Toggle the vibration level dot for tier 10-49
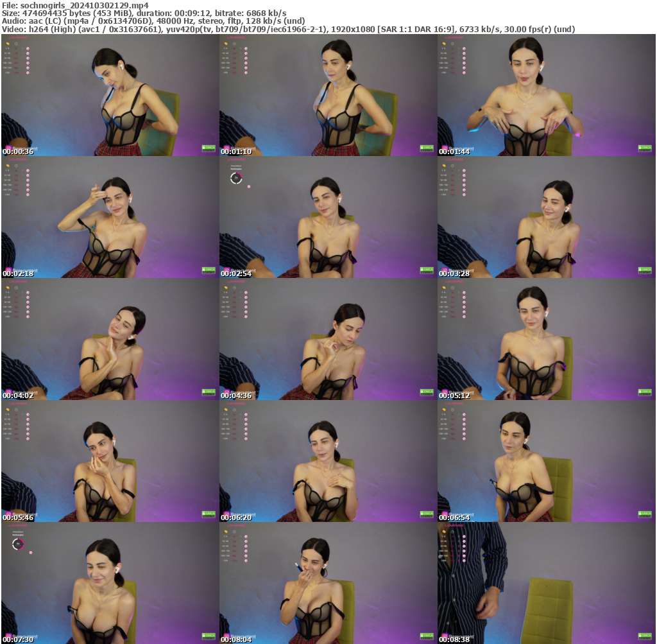Viewport: 657px width, 644px height. point(23,53)
